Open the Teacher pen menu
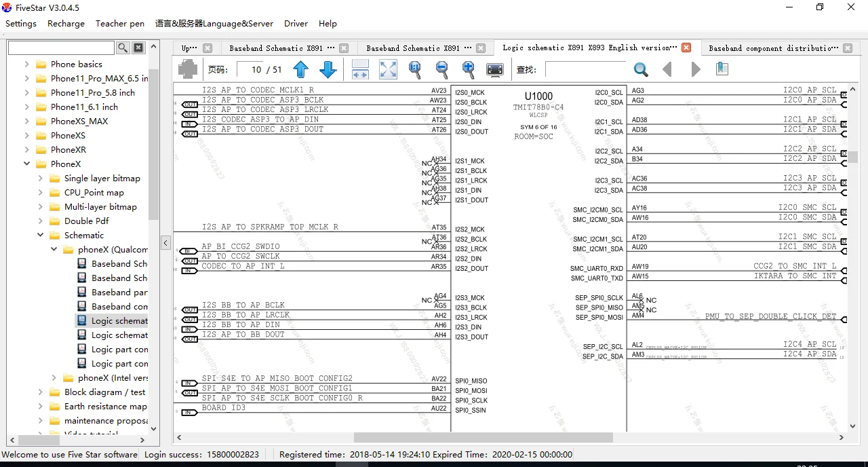The image size is (868, 467). coord(120,23)
